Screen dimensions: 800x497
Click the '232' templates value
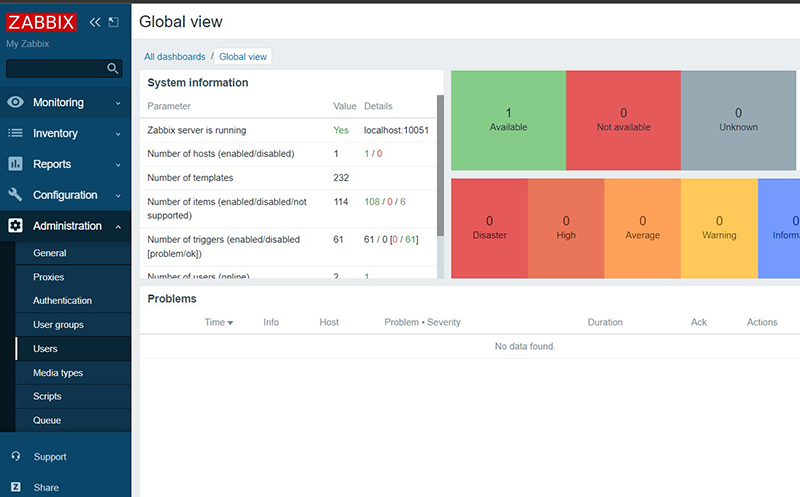click(x=341, y=178)
